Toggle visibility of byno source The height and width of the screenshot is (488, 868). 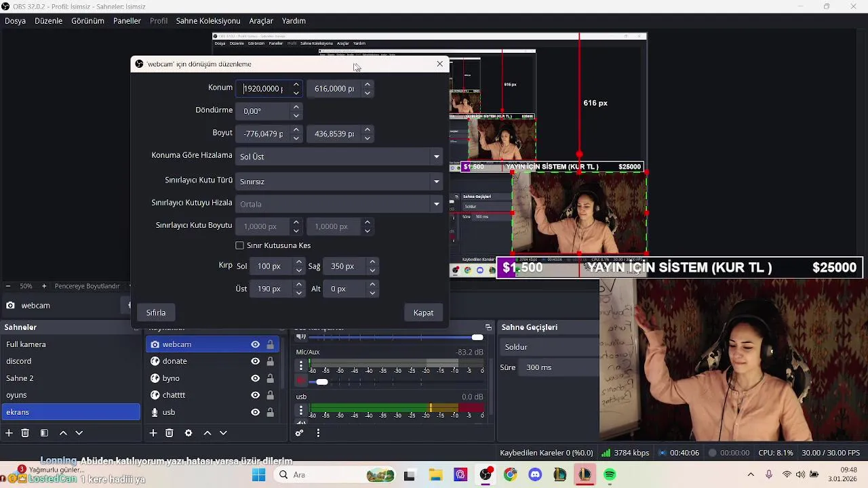click(255, 378)
